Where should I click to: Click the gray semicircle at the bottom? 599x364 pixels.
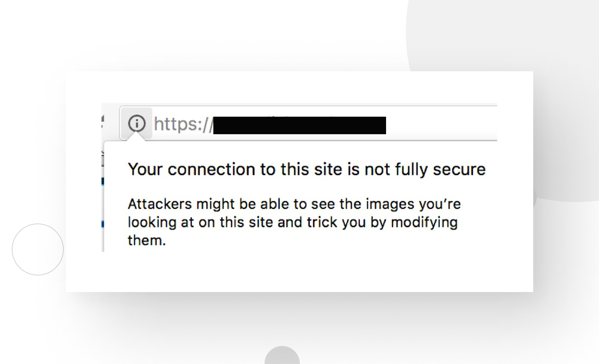tap(282, 355)
